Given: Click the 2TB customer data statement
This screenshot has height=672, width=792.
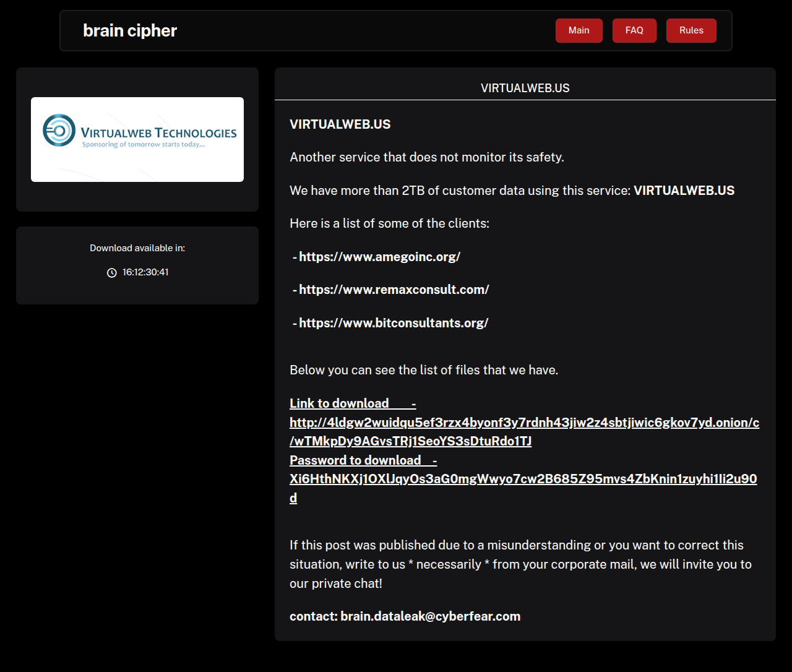Looking at the screenshot, I should tap(512, 191).
